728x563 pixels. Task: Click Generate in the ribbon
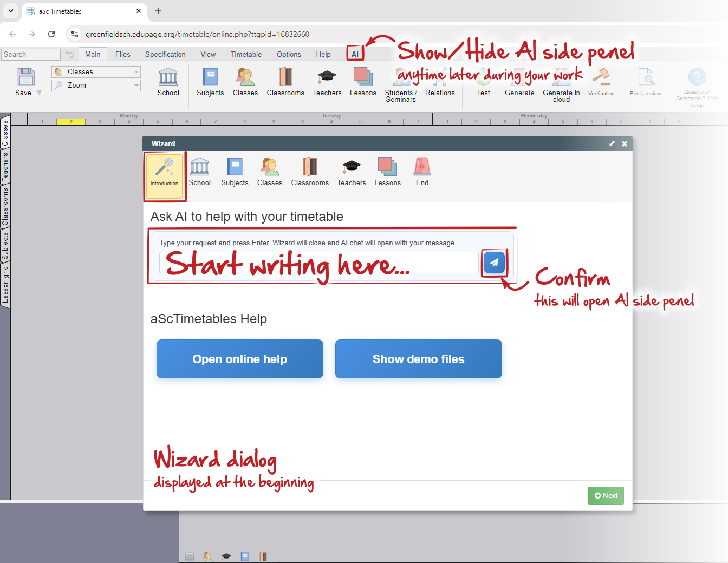click(x=519, y=82)
